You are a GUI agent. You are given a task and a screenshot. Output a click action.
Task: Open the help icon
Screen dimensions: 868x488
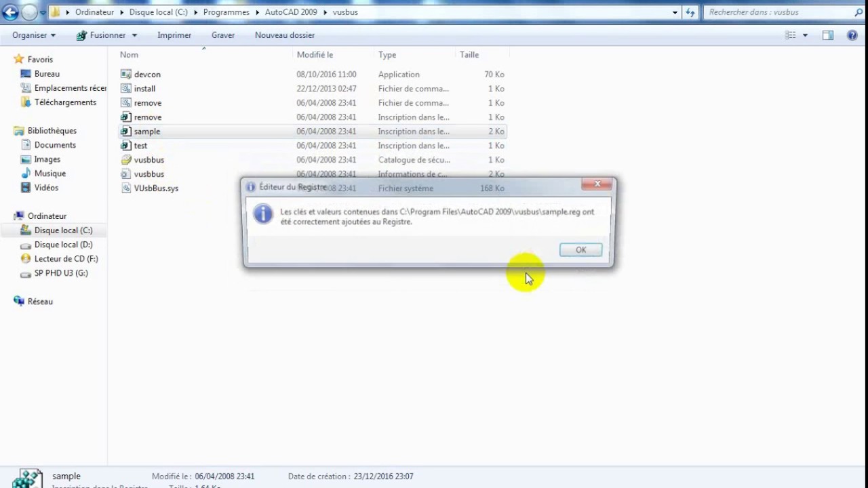[852, 35]
